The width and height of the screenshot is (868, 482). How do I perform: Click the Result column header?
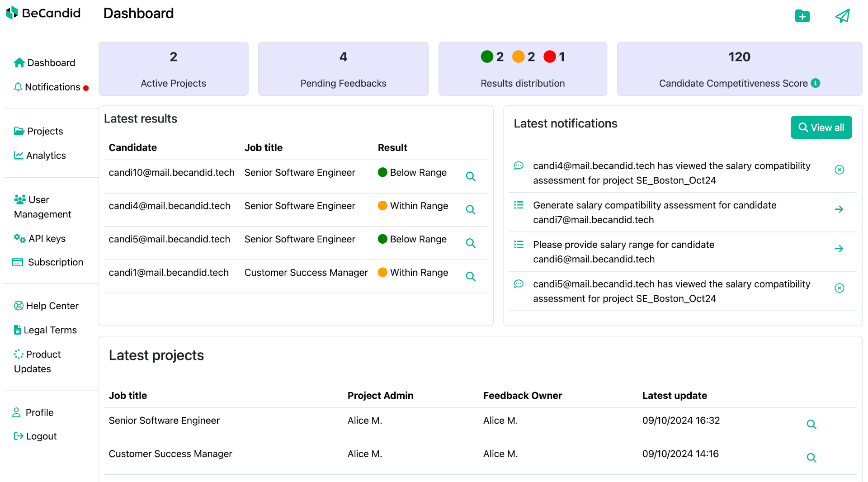pyautogui.click(x=392, y=147)
